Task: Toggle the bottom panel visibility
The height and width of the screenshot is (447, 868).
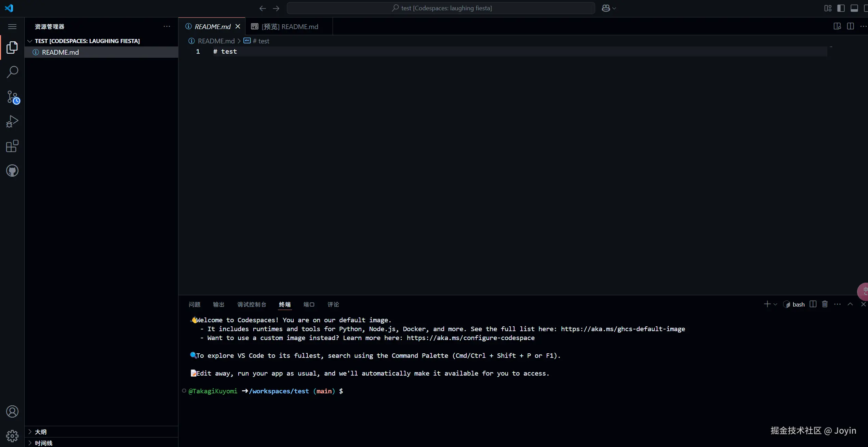Action: [x=854, y=8]
